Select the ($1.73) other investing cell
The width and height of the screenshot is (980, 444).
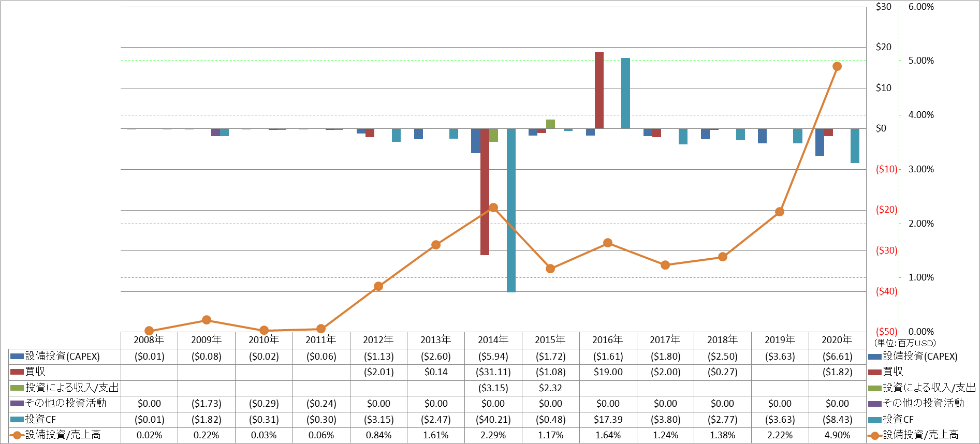coord(207,404)
